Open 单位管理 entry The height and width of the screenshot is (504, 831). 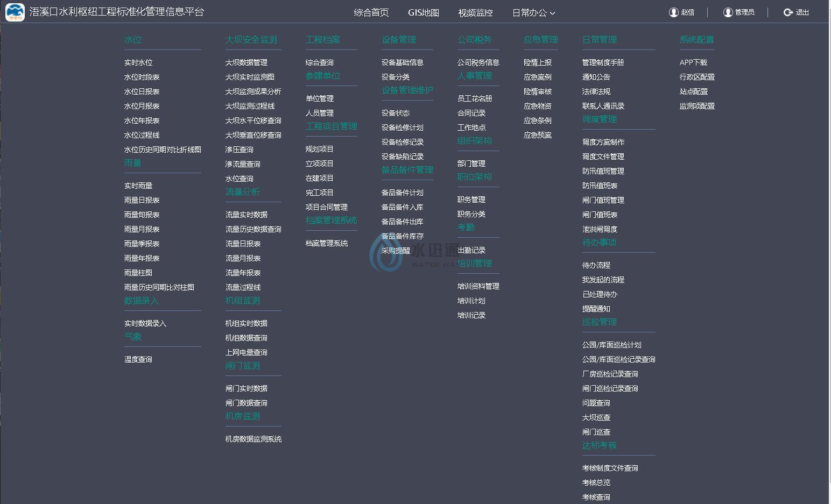320,98
